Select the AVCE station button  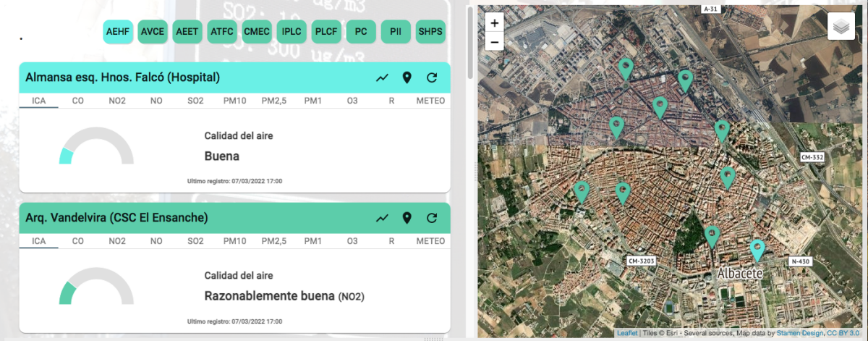click(x=153, y=32)
